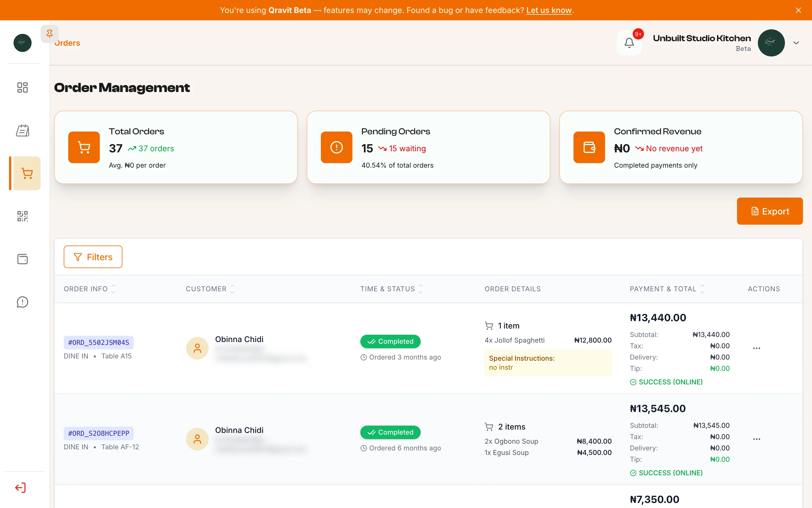
Task: Click the Unbuilt Studio Kitchen profile avatar
Action: click(x=771, y=43)
